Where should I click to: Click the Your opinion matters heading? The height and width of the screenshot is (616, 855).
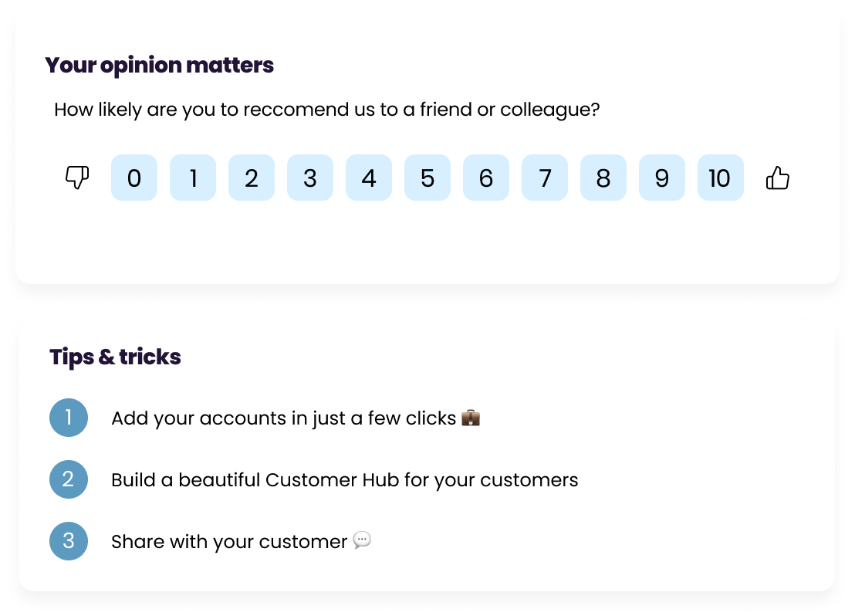[x=158, y=66]
